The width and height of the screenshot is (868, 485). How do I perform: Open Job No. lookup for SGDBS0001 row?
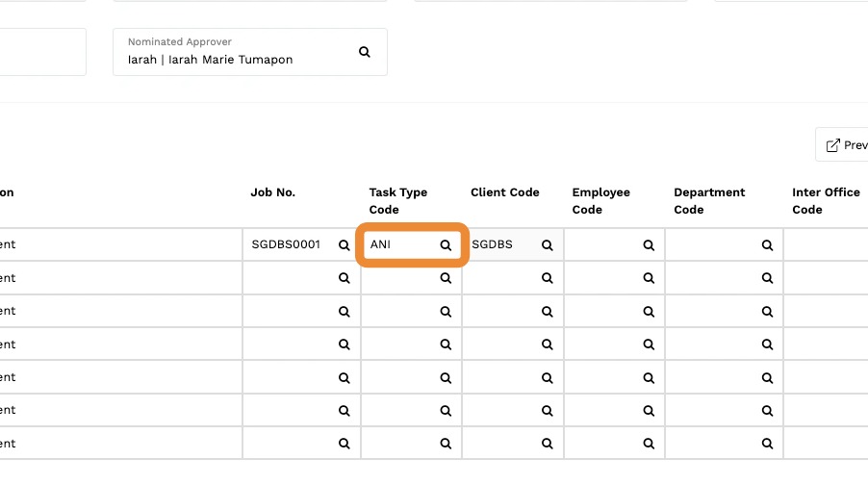[x=344, y=244]
